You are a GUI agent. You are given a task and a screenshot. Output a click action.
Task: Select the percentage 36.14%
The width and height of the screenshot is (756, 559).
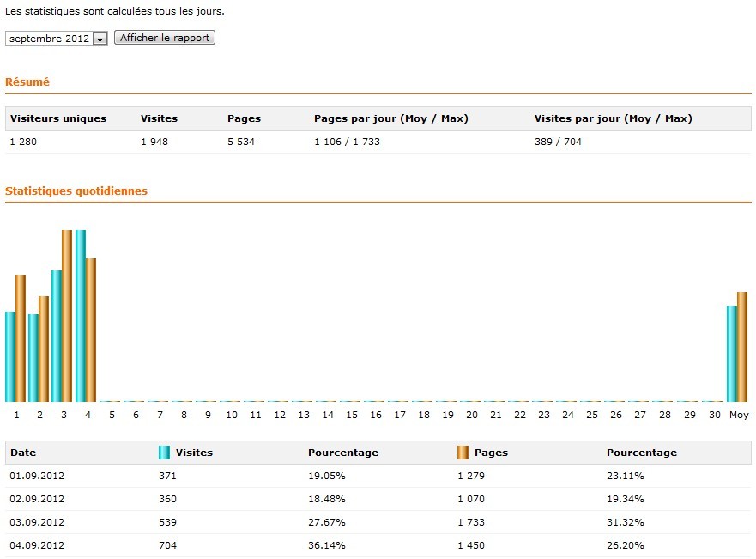327,545
